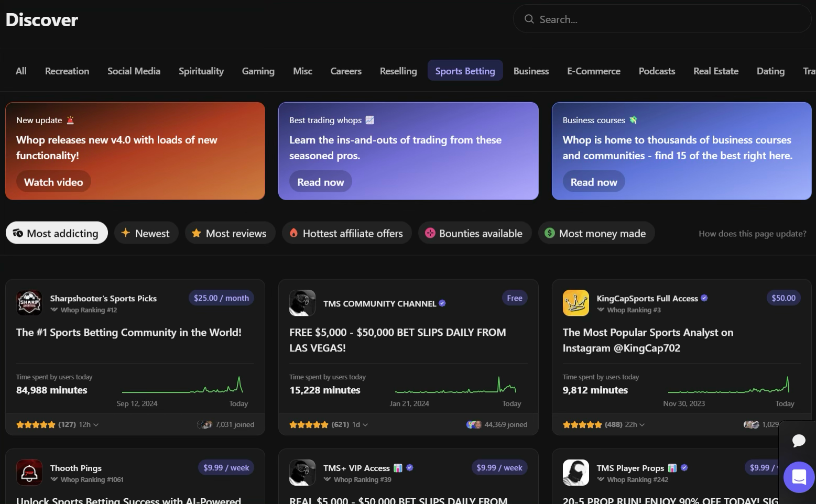Image resolution: width=816 pixels, height=504 pixels.
Task: Open the Intercom chat bubble icon
Action: [798, 477]
